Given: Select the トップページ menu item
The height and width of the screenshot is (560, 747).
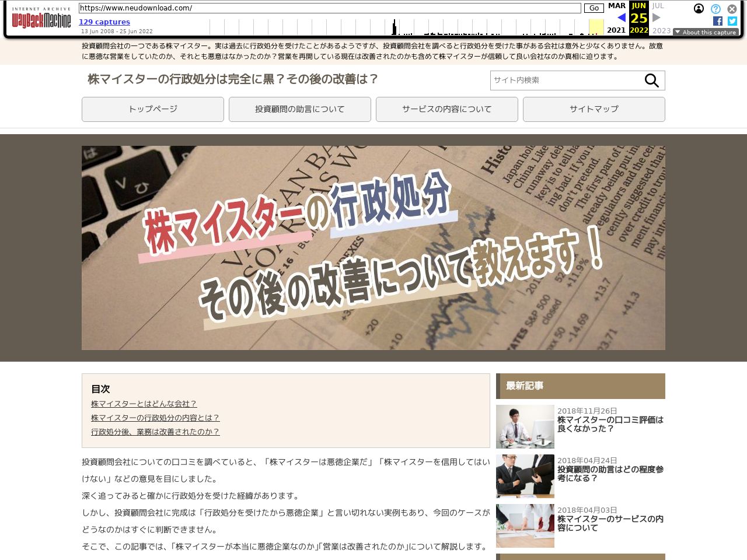Looking at the screenshot, I should 153,109.
